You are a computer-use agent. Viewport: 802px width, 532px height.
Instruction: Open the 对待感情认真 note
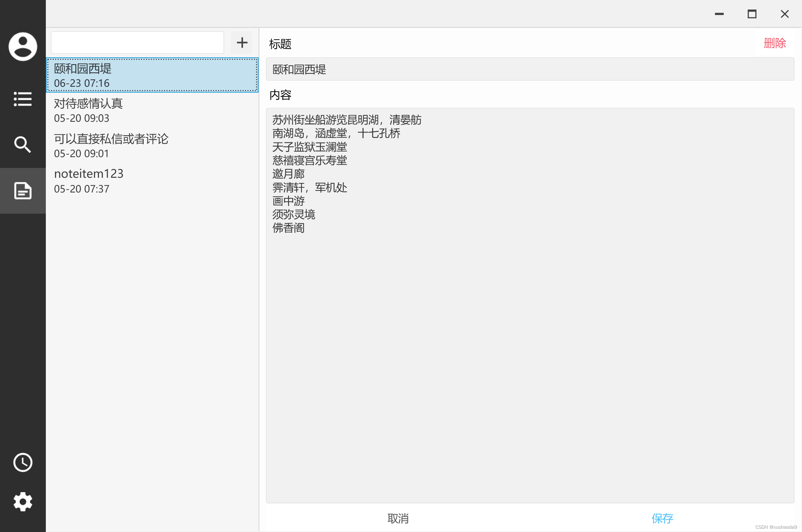(x=152, y=110)
